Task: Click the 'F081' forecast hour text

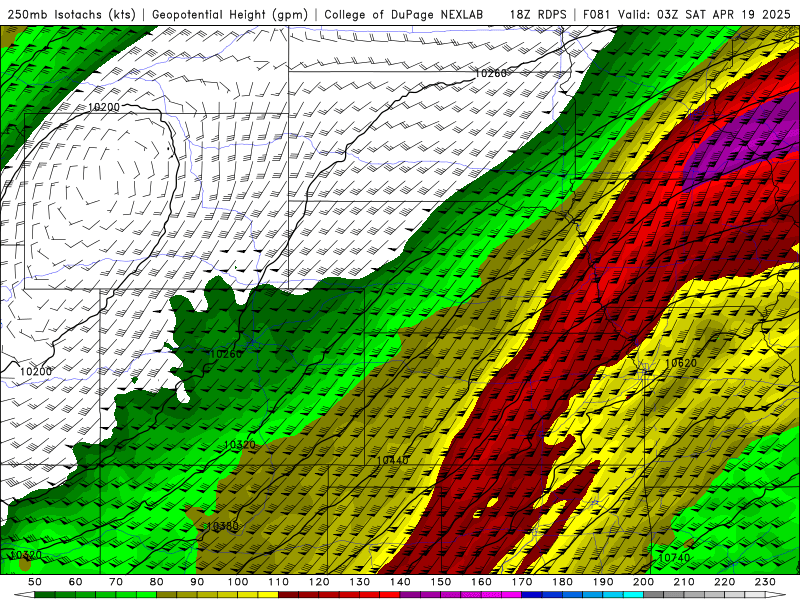Action: [x=597, y=15]
